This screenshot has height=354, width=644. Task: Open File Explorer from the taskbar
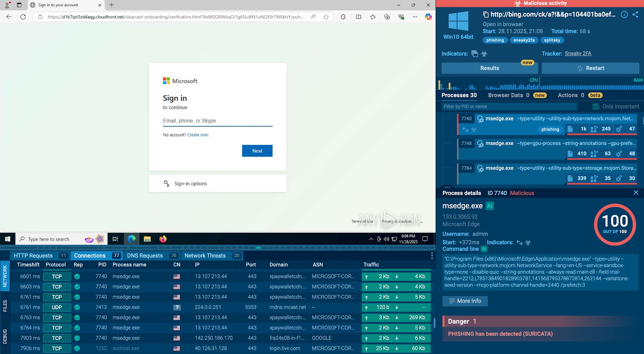click(x=147, y=239)
